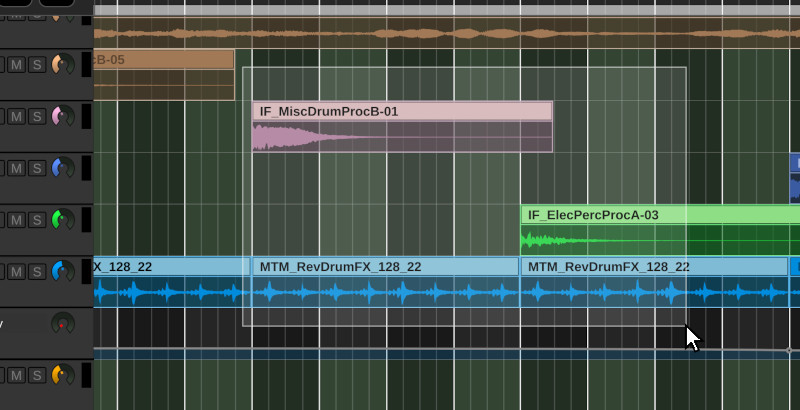Solo the IF_ElecPercProcA-03 track
Viewport: 800px width, 410px height.
pos(37,220)
